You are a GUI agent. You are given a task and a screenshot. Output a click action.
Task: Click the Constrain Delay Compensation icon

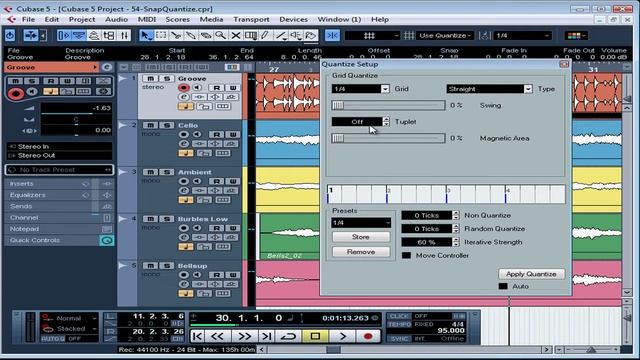coord(31,36)
